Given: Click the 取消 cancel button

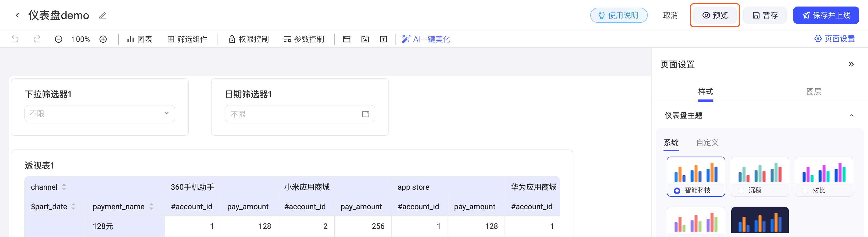Looking at the screenshot, I should point(670,15).
